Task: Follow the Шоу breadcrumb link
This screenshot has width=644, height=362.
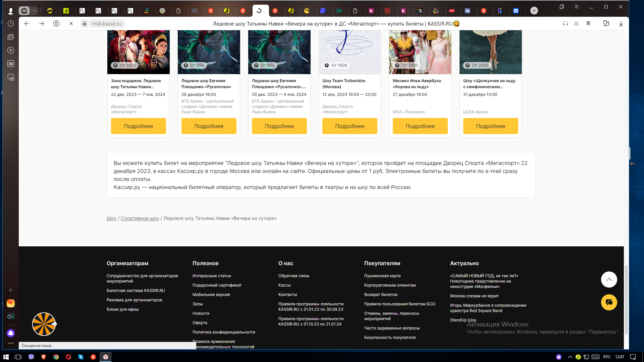Action: click(x=111, y=218)
